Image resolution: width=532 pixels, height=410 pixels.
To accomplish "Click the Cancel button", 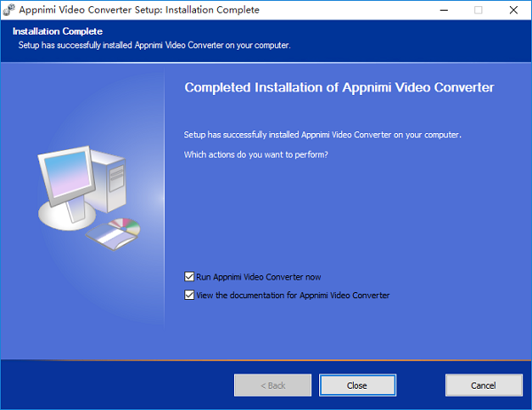I will coord(484,385).
